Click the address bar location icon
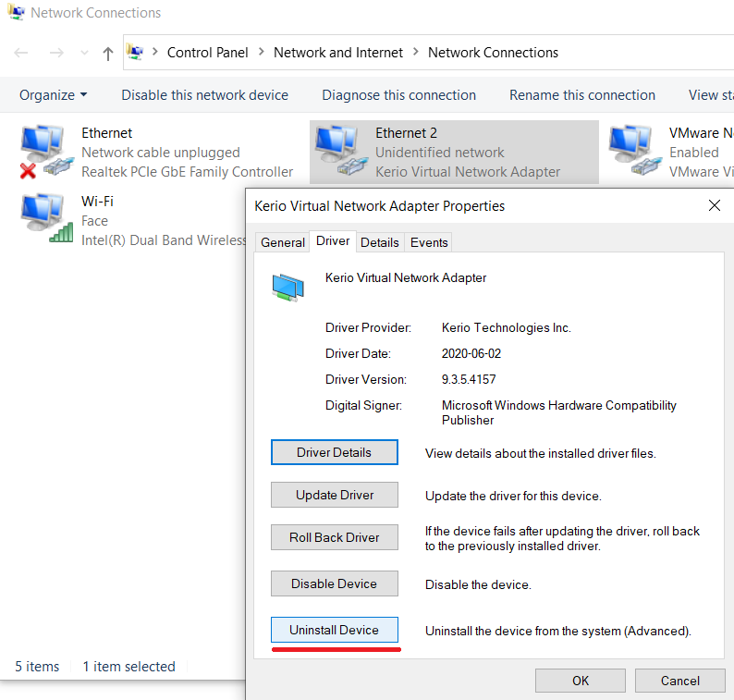Viewport: 734px width, 700px height. 135,52
